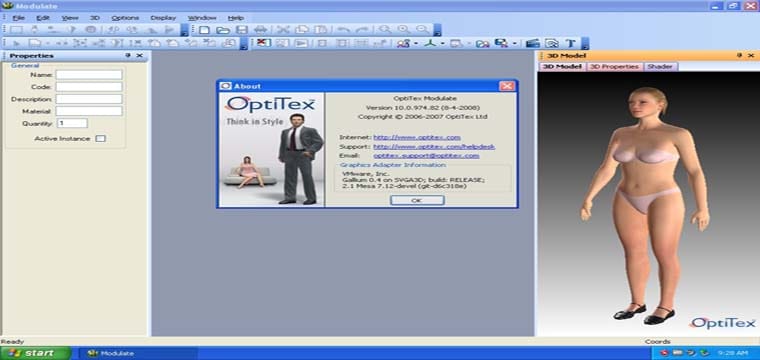Open the Edit menu
760x360 pixels.
tap(43, 18)
